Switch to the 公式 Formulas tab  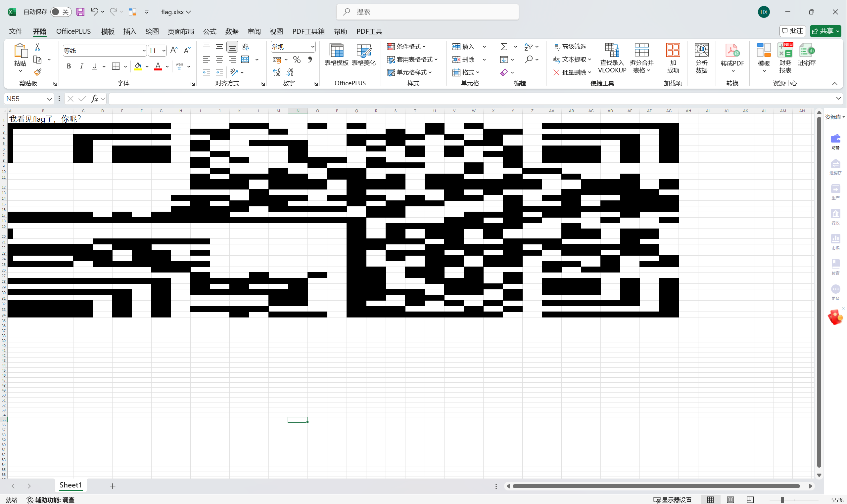pos(210,31)
